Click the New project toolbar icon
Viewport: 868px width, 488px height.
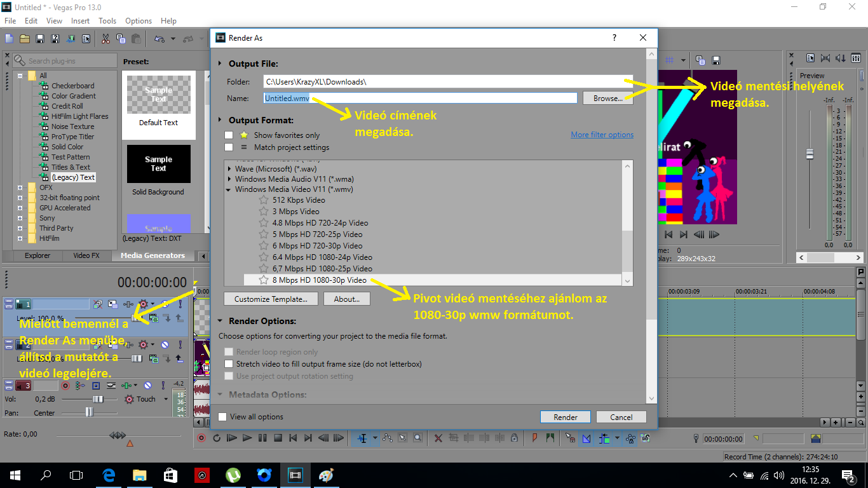9,39
